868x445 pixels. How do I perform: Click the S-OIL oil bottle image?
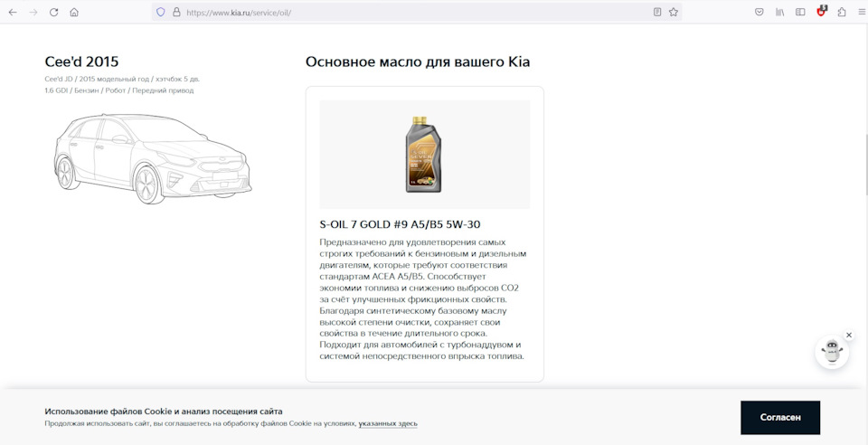pyautogui.click(x=424, y=155)
